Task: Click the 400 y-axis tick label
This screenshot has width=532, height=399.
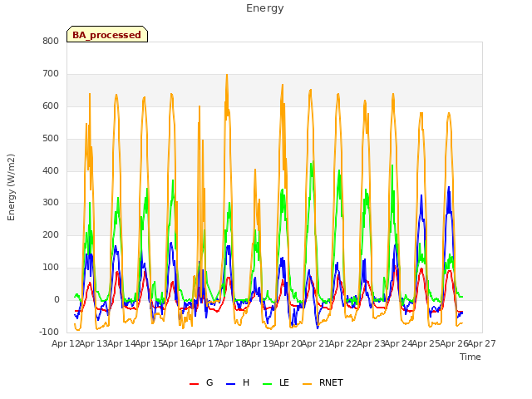Action: click(x=51, y=170)
